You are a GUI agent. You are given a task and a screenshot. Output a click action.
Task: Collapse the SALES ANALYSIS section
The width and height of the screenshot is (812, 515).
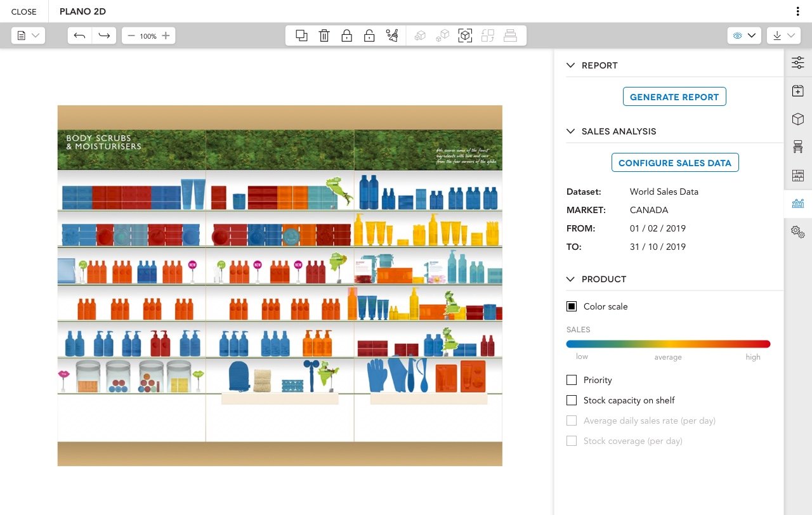pos(570,131)
